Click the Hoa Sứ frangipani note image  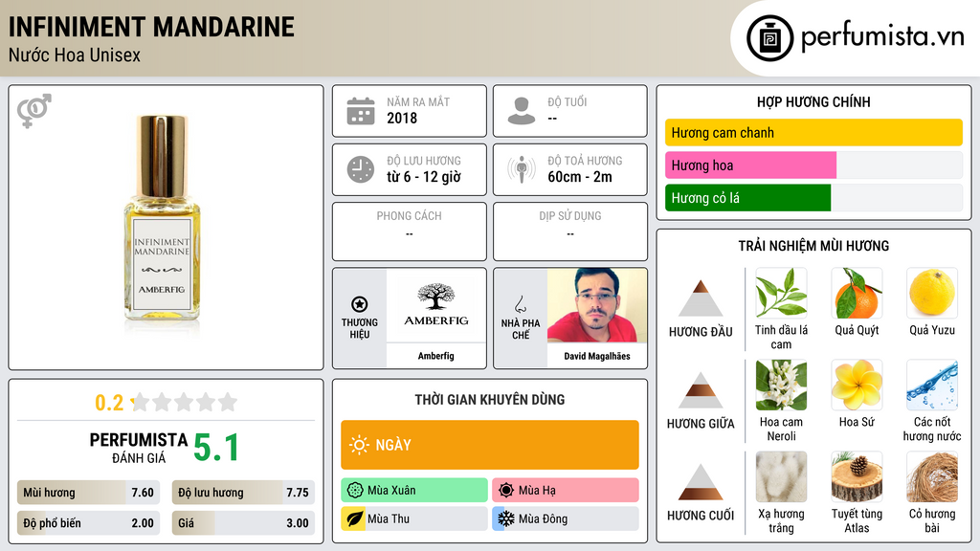click(857, 385)
